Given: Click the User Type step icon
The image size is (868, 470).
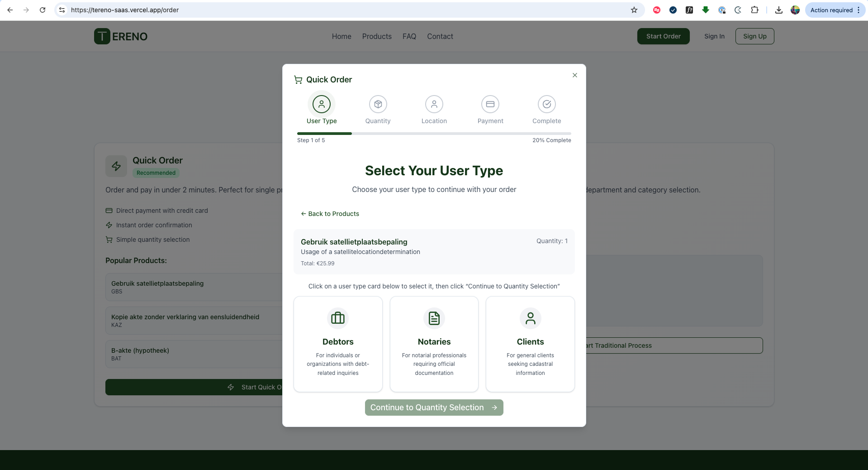Looking at the screenshot, I should [322, 104].
